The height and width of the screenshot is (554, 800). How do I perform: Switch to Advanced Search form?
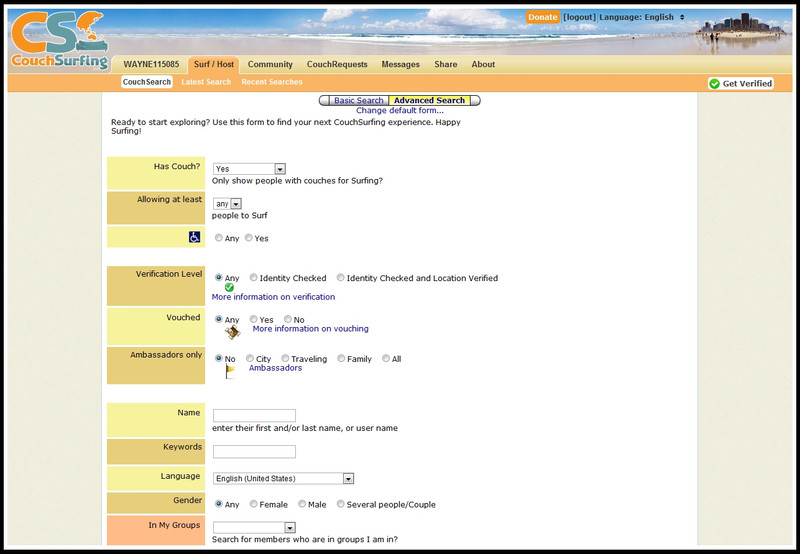tap(429, 100)
